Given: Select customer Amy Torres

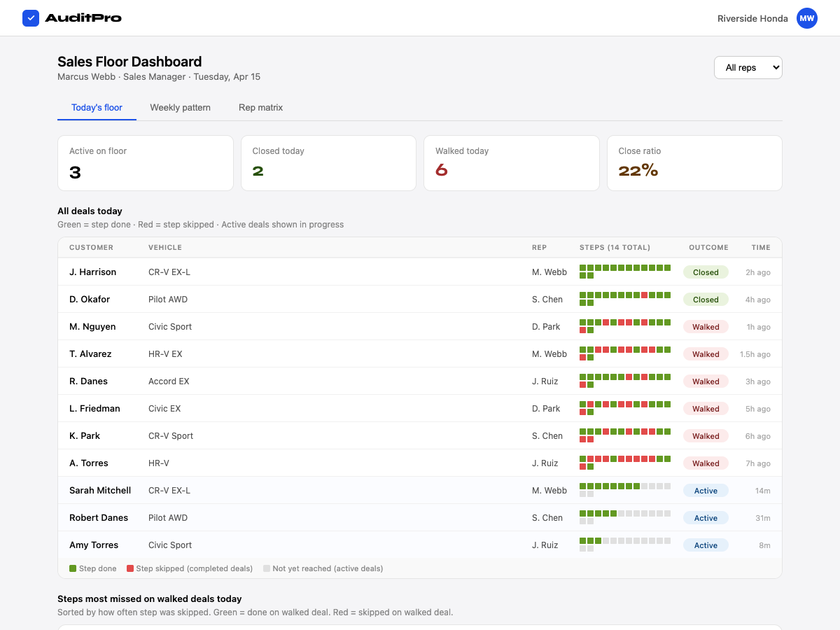Looking at the screenshot, I should tap(94, 545).
